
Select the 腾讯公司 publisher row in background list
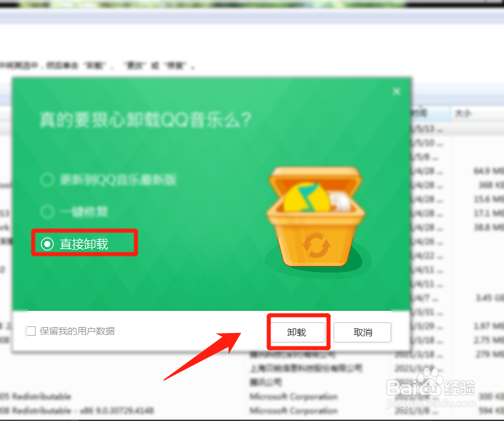(x=266, y=382)
